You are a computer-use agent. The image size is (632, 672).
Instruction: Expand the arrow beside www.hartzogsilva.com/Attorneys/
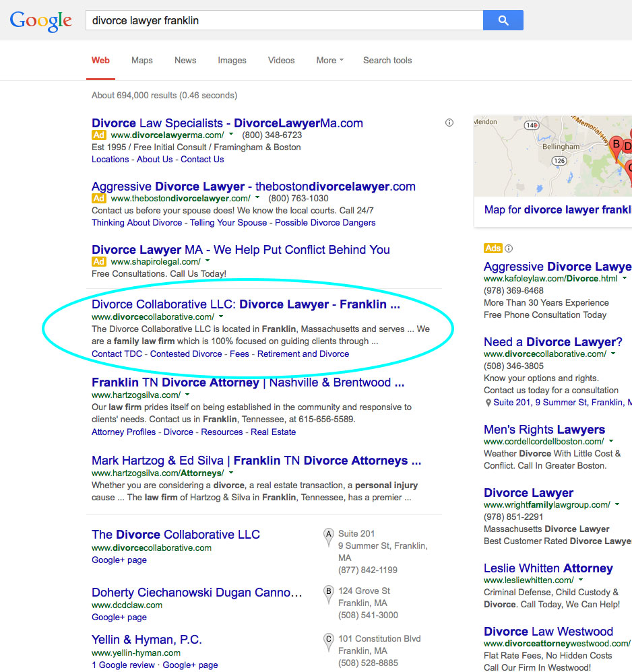tap(231, 472)
